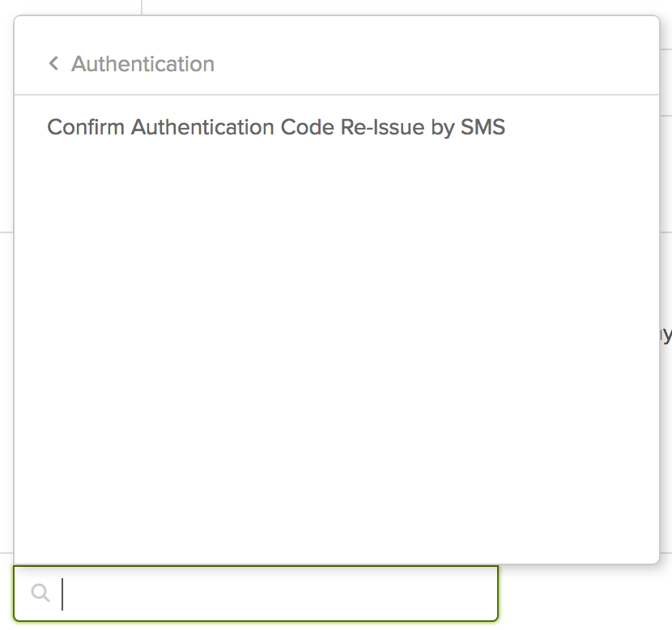
Task: Click the Authentication header label
Action: pos(142,64)
